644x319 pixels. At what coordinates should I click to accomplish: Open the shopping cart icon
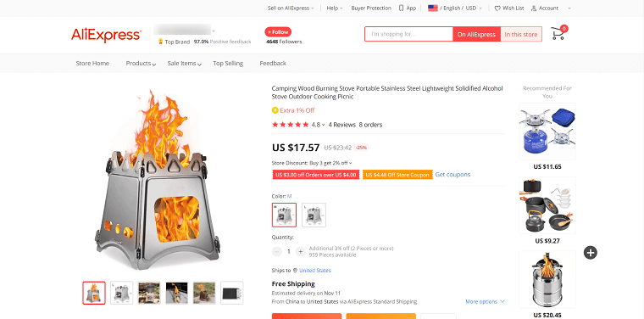point(558,33)
